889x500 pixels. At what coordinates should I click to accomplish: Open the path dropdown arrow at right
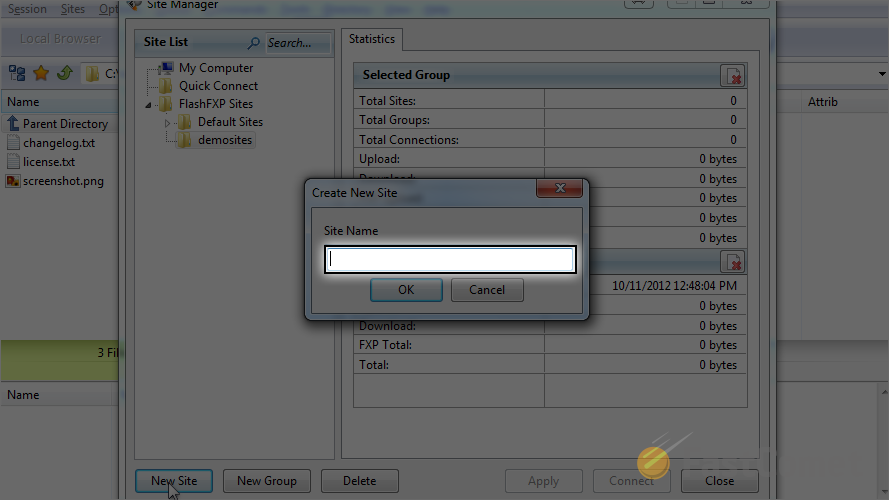pyautogui.click(x=882, y=74)
